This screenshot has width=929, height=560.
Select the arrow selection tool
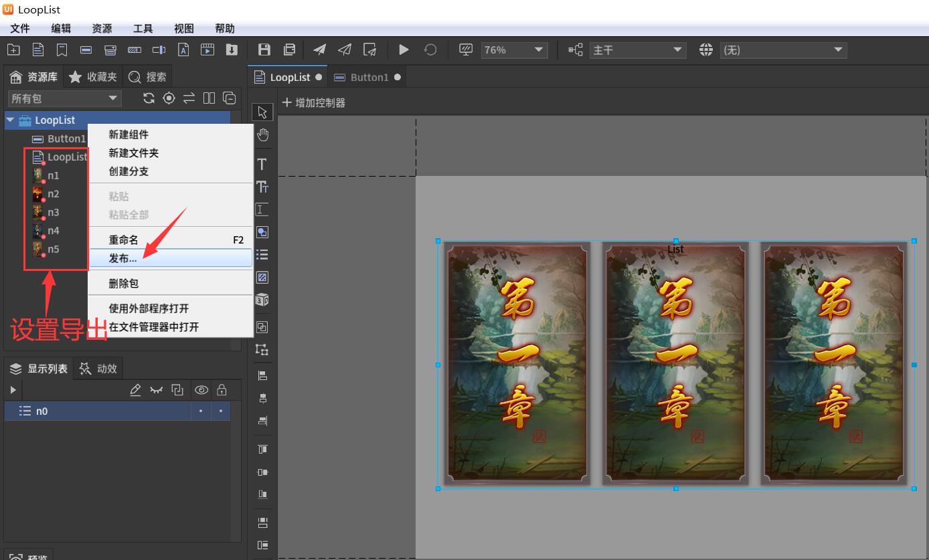[262, 112]
